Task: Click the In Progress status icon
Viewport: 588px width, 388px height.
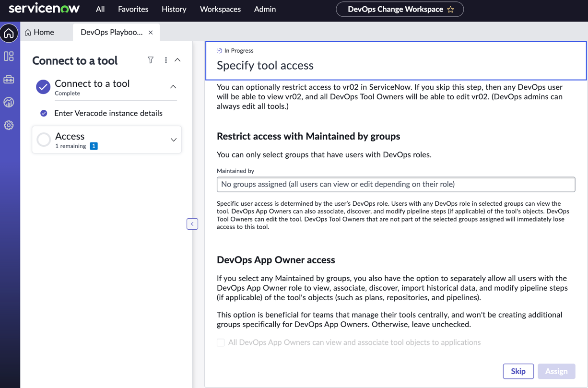Action: pyautogui.click(x=219, y=50)
